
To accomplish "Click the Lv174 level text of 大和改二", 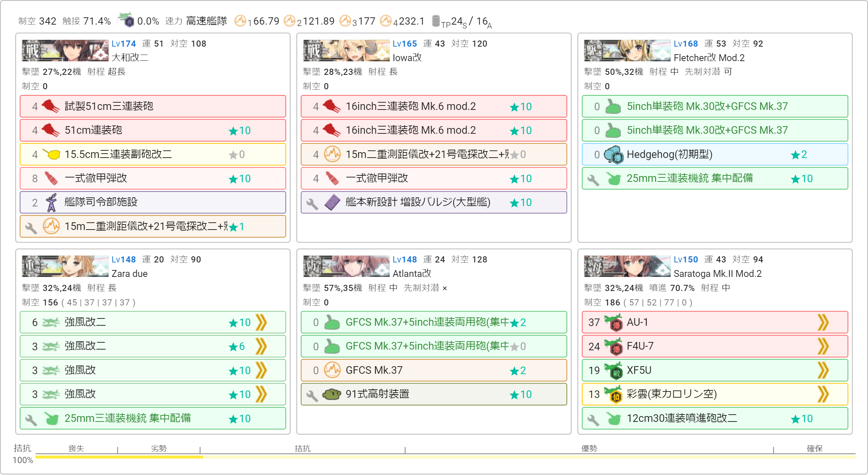I will point(124,44).
